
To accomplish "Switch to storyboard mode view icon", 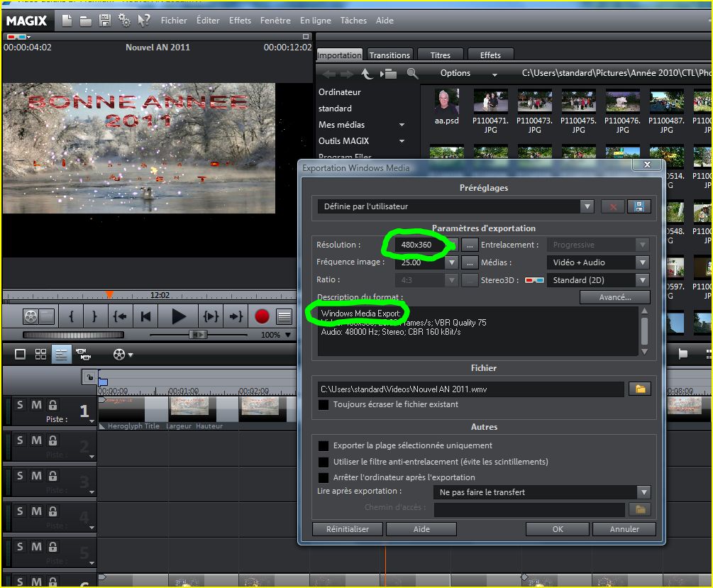I will coord(20,354).
